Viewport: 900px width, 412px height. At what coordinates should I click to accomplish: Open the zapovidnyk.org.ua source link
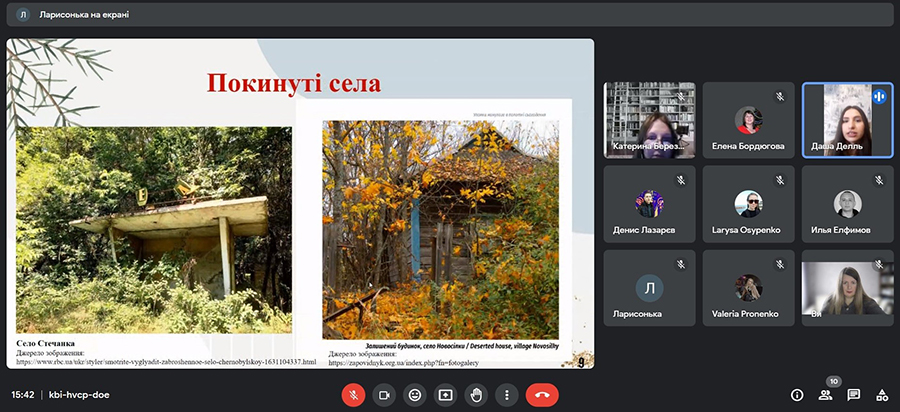(404, 363)
